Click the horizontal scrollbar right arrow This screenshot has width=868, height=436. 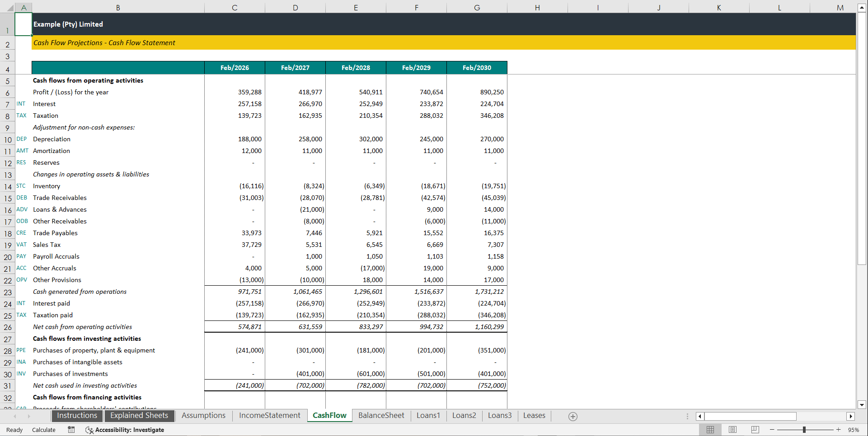pyautogui.click(x=851, y=416)
